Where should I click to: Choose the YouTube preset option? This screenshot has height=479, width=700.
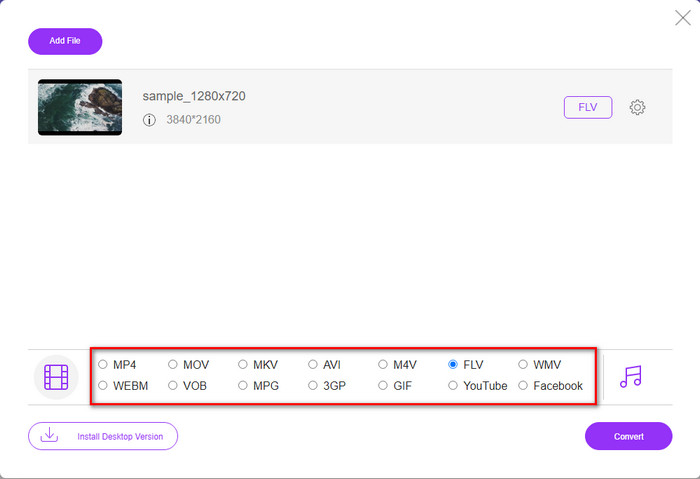[453, 385]
